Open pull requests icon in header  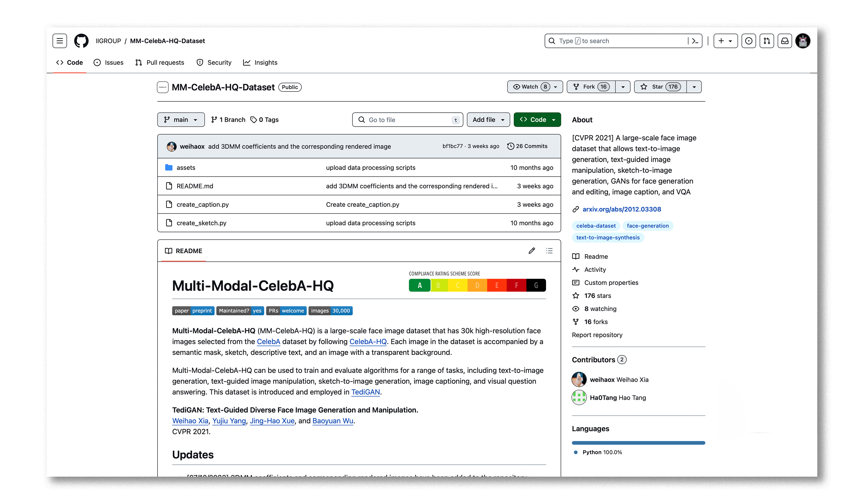click(766, 41)
